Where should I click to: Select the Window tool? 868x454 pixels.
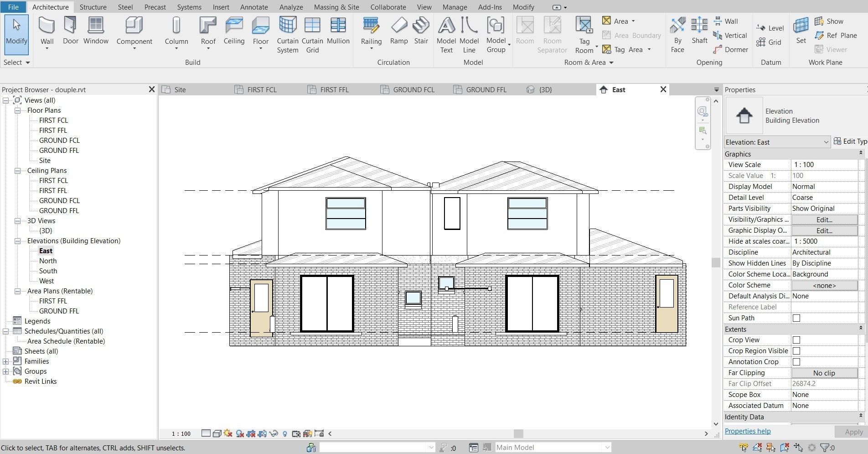pyautogui.click(x=96, y=31)
